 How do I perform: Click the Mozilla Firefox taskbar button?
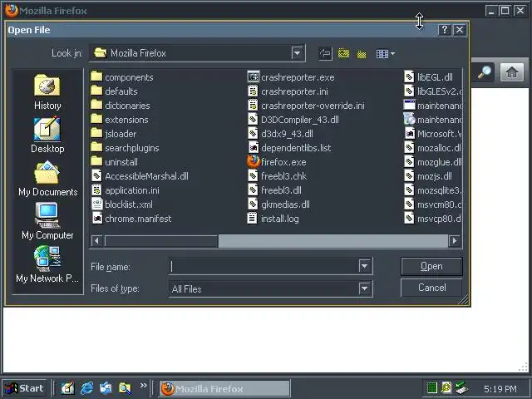click(x=224, y=388)
